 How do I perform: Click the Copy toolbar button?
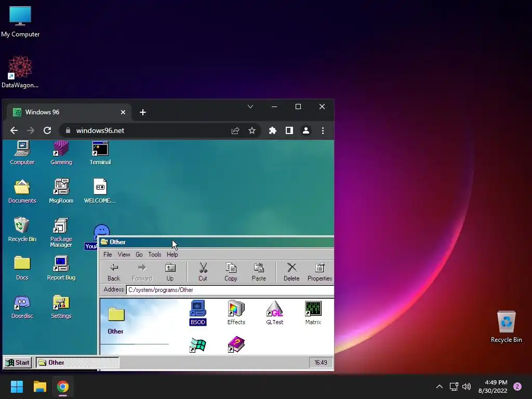[x=231, y=272]
